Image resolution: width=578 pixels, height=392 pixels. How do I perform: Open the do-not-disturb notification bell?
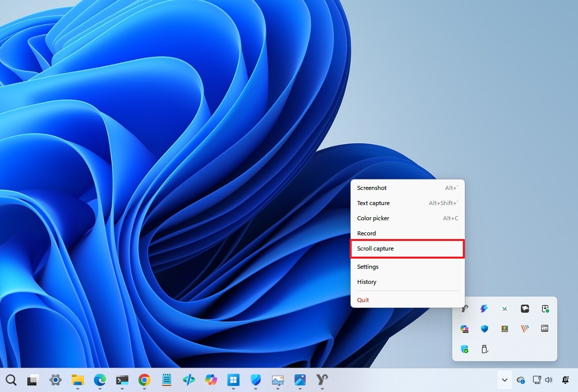(x=566, y=380)
